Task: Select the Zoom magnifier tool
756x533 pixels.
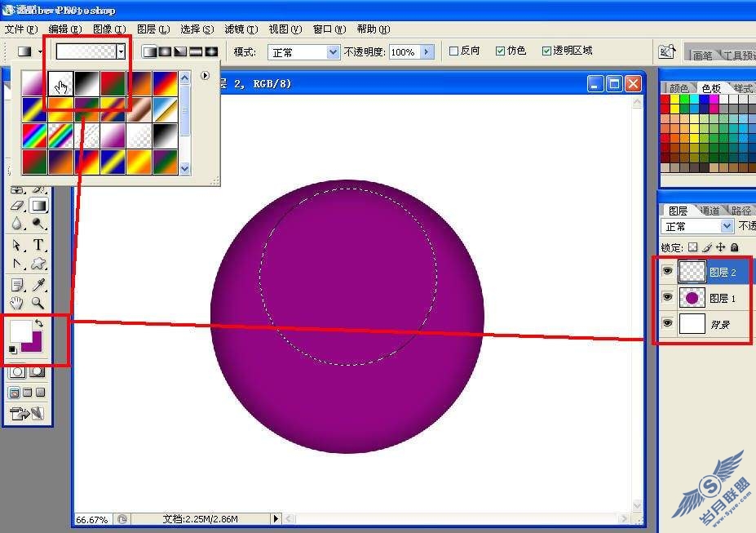Action: (x=38, y=303)
